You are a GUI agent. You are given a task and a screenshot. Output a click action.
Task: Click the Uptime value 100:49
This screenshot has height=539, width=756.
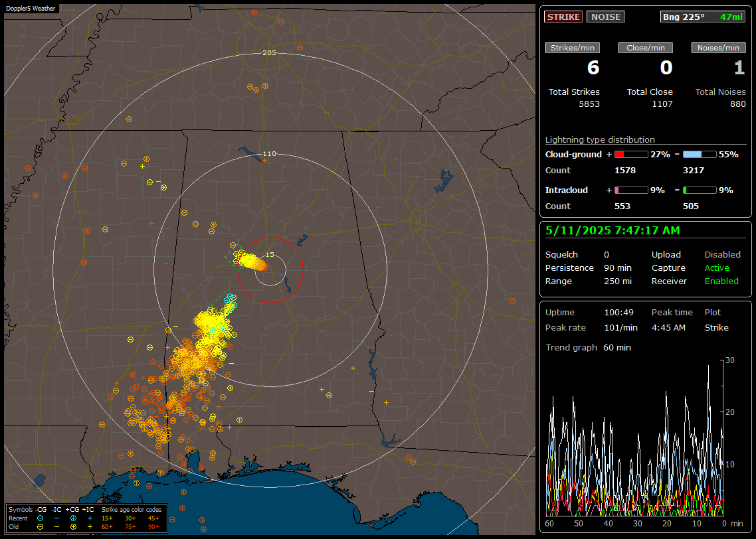pos(618,313)
